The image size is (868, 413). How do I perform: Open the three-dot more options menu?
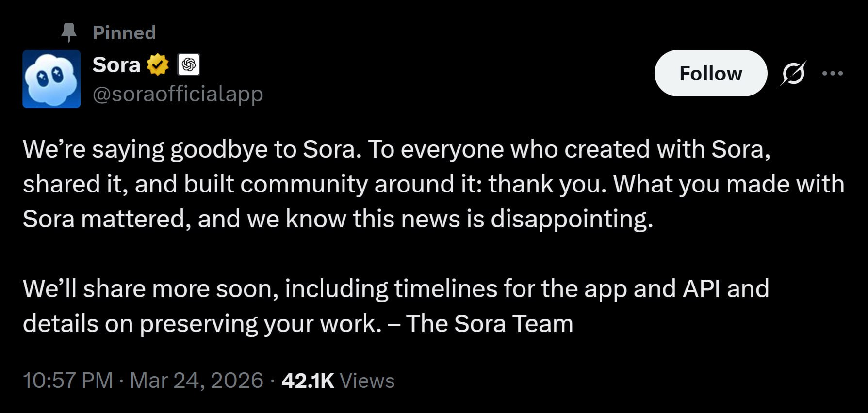pyautogui.click(x=833, y=74)
